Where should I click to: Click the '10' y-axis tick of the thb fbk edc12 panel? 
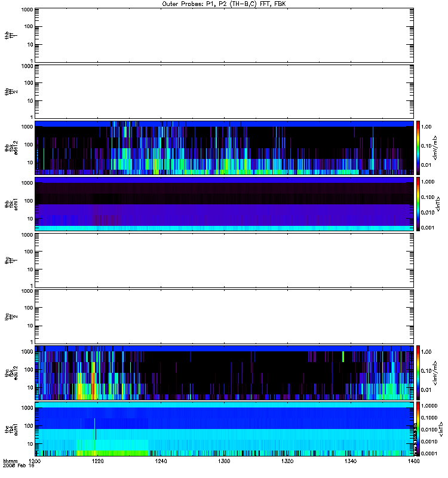tap(30, 163)
